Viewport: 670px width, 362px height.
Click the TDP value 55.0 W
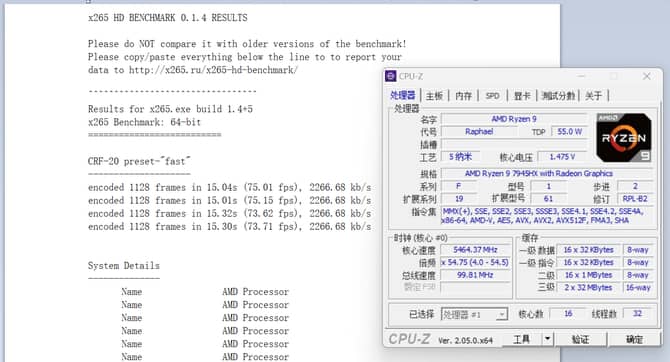[570, 132]
